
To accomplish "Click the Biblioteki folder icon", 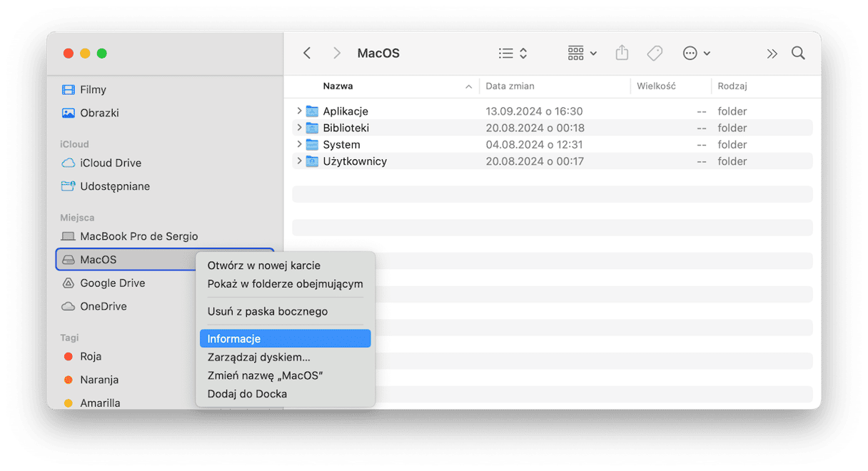I will tap(312, 128).
